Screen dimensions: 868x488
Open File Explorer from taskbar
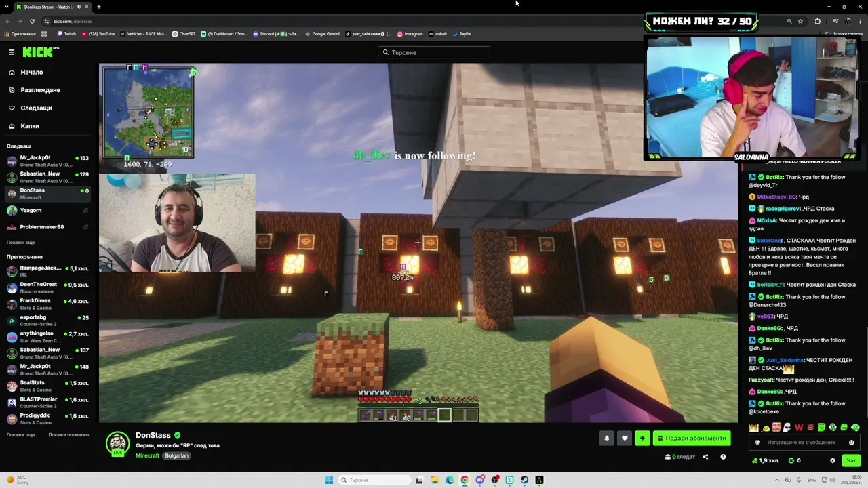[434, 480]
